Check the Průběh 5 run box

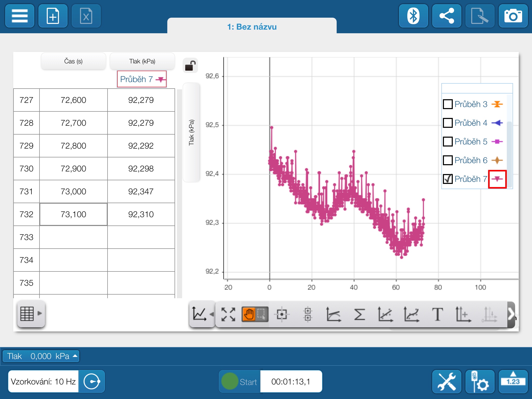pyautogui.click(x=448, y=142)
